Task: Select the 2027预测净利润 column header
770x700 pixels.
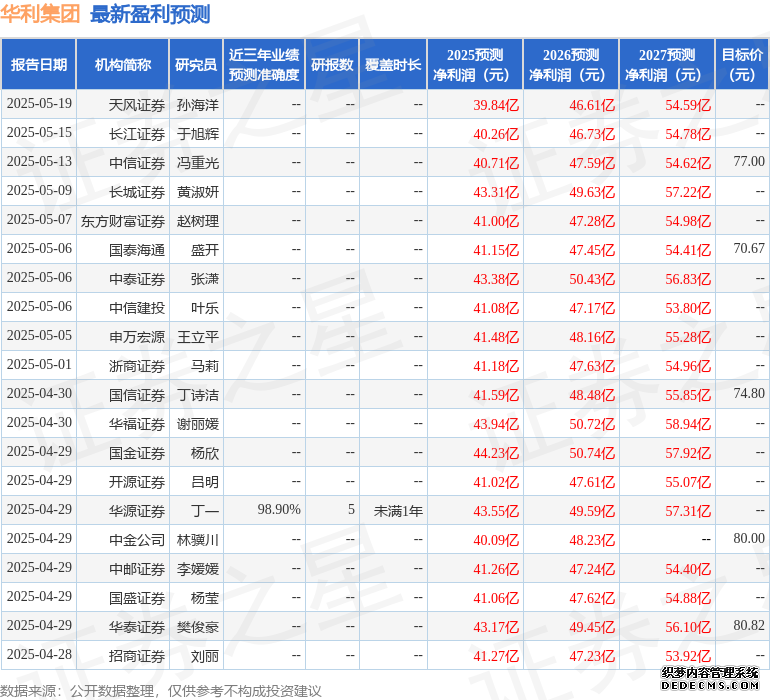Action: pos(667,64)
